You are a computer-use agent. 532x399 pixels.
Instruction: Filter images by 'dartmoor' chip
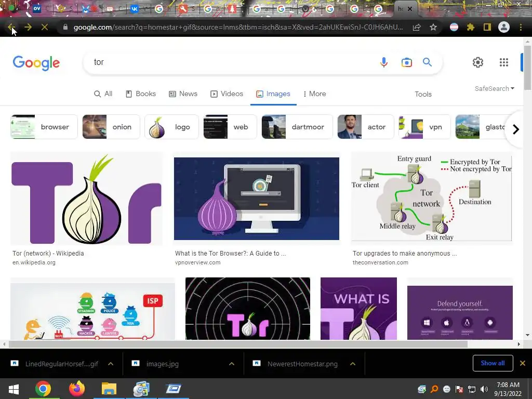click(297, 127)
